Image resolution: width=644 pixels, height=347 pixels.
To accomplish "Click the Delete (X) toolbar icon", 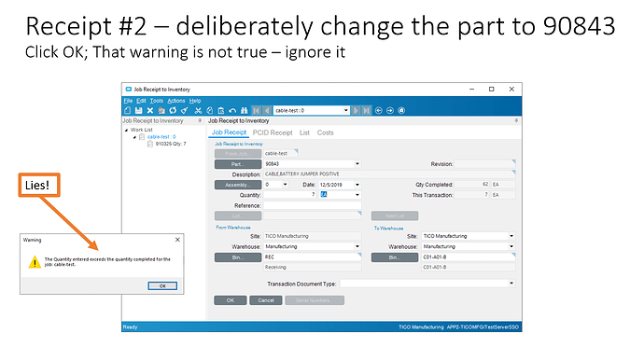I will pyautogui.click(x=150, y=110).
